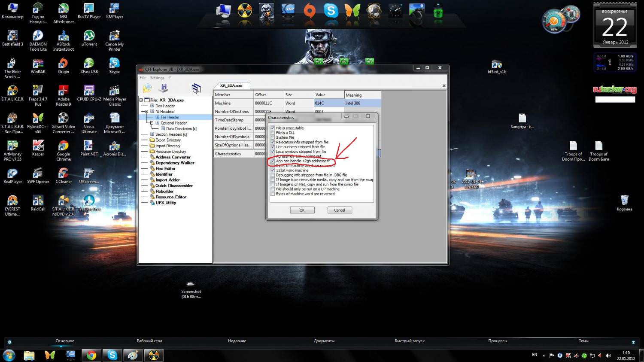The image size is (644, 362).
Task: Open the File menu in CFF Explorer
Action: (143, 78)
